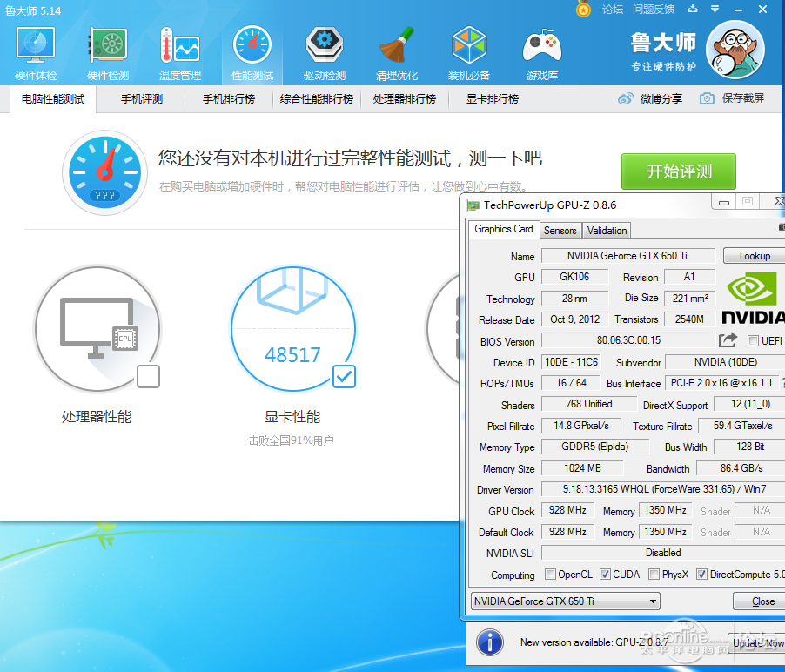Select the 性能测试 performance test icon
Screen dimensions: 785x672
point(252,54)
